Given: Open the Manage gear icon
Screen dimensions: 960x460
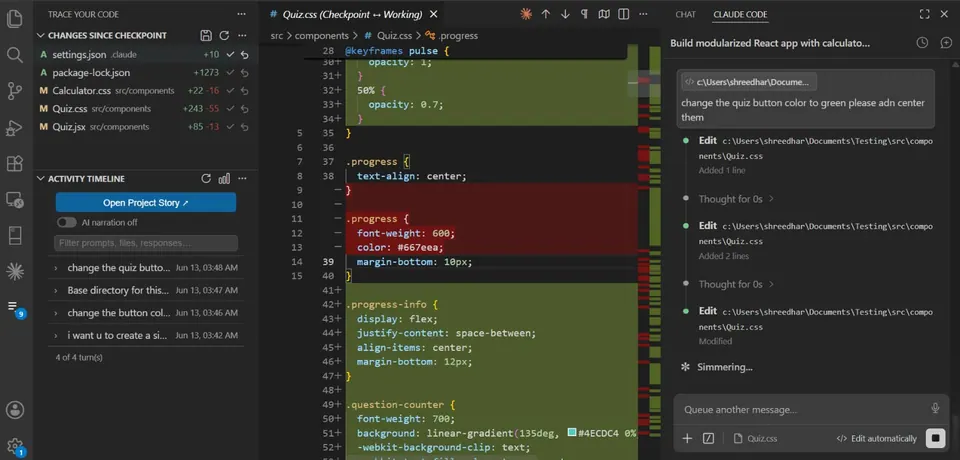Looking at the screenshot, I should click(x=15, y=446).
